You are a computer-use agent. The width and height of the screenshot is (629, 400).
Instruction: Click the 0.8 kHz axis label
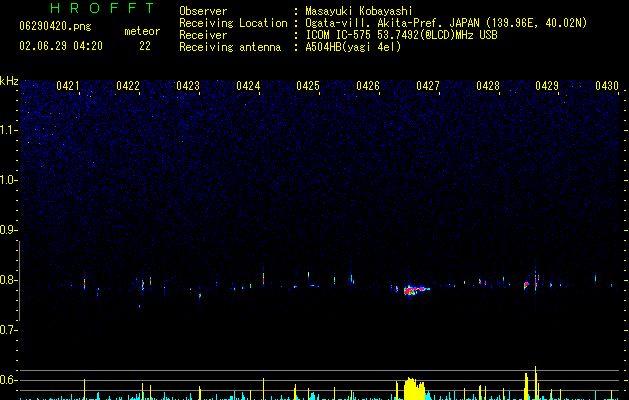pyautogui.click(x=8, y=280)
